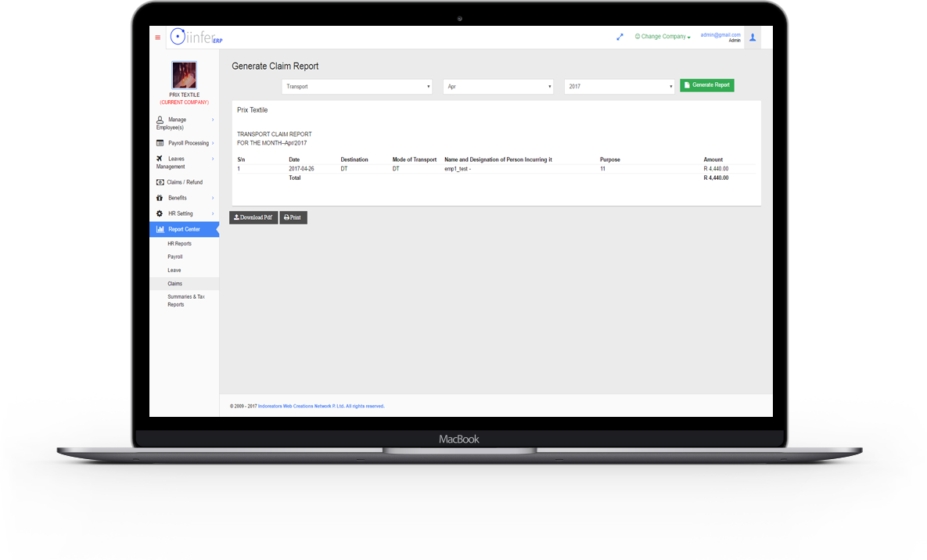927x560 pixels.
Task: Open Payroll reports submenu item
Action: click(175, 257)
